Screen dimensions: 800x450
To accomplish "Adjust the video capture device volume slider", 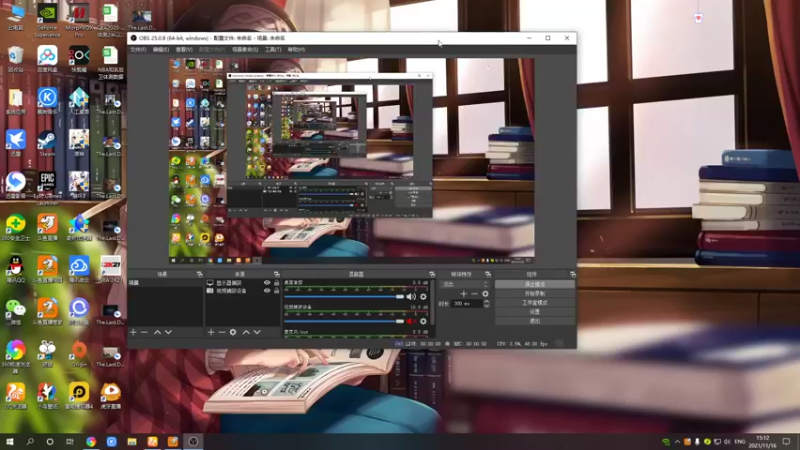I will [x=344, y=321].
